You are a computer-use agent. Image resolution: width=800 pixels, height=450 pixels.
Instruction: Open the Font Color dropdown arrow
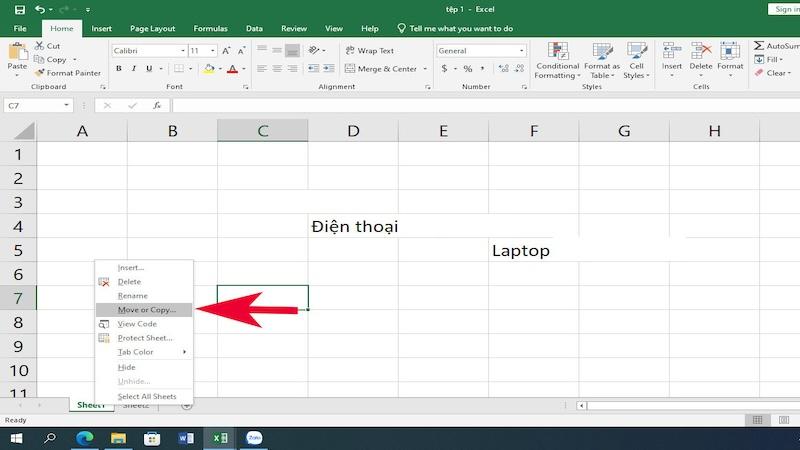[x=244, y=68]
